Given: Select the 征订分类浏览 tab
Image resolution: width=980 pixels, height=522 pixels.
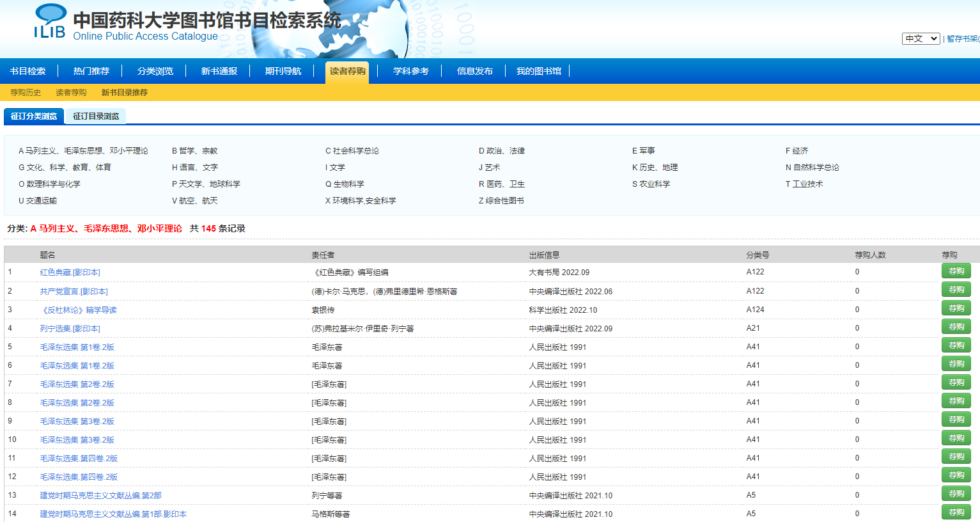Looking at the screenshot, I should (x=34, y=116).
